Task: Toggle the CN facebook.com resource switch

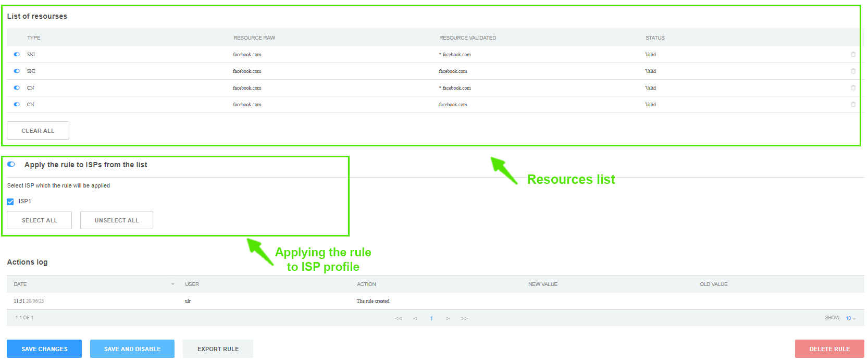Action: (x=17, y=104)
